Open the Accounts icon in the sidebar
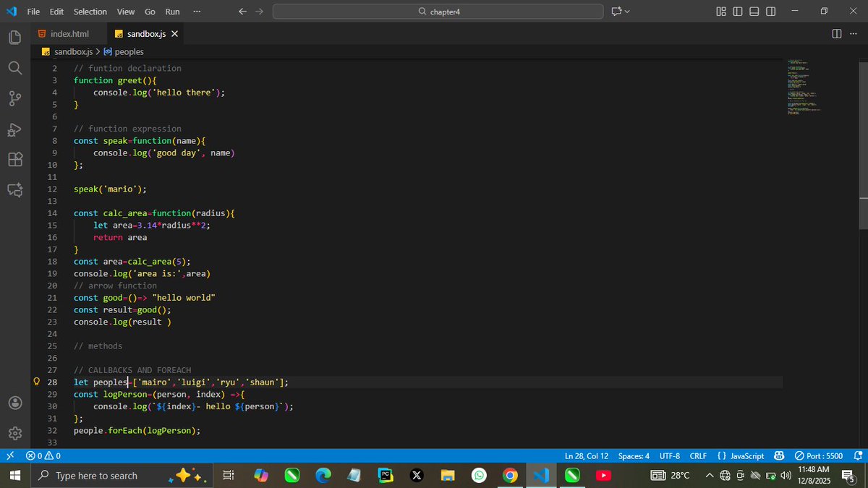The height and width of the screenshot is (488, 868). coord(14,404)
